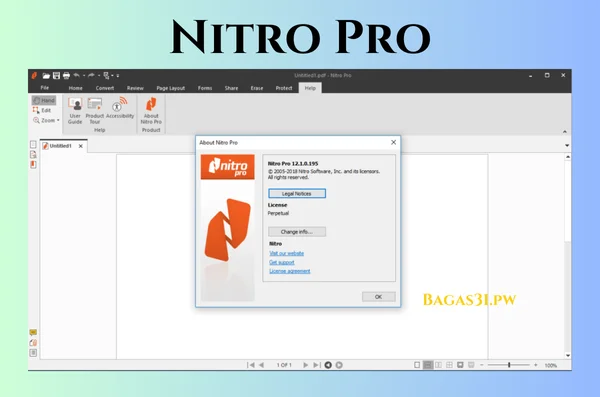Toggle full screen view icon in status bar

[x=460, y=365]
